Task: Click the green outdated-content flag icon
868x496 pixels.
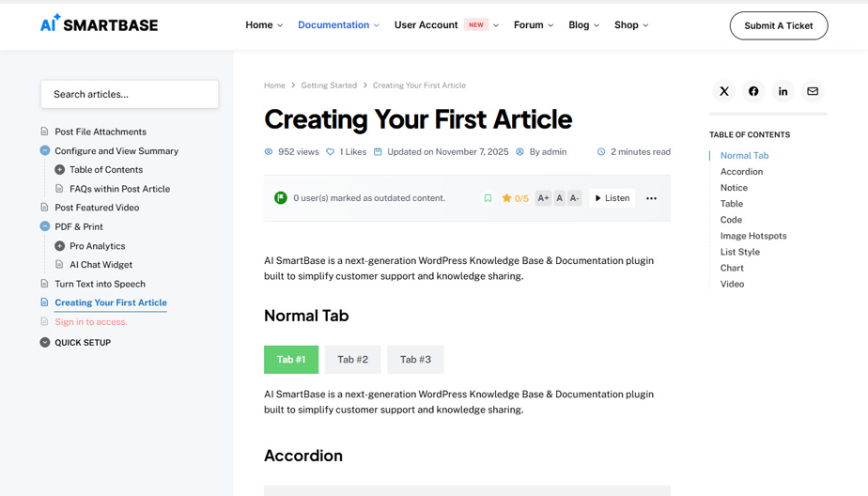Action: [x=280, y=198]
